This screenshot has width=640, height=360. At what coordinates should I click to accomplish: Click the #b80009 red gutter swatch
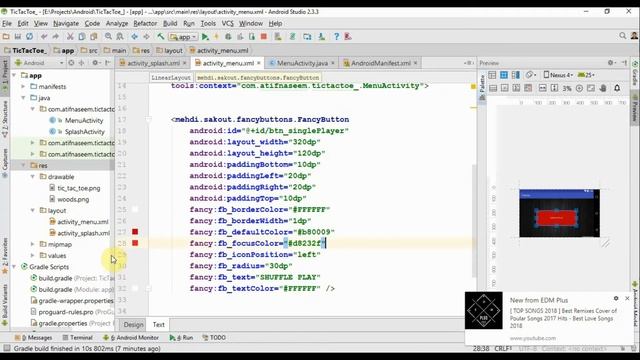click(x=135, y=232)
